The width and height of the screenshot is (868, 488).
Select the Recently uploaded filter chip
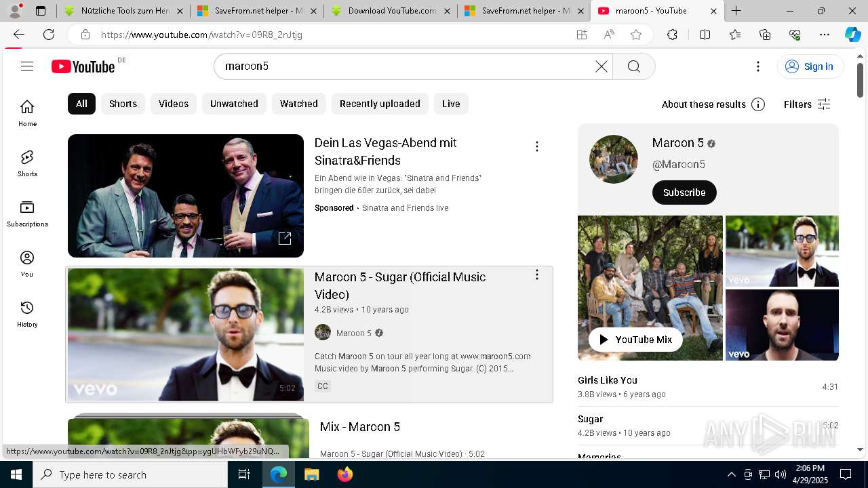380,104
